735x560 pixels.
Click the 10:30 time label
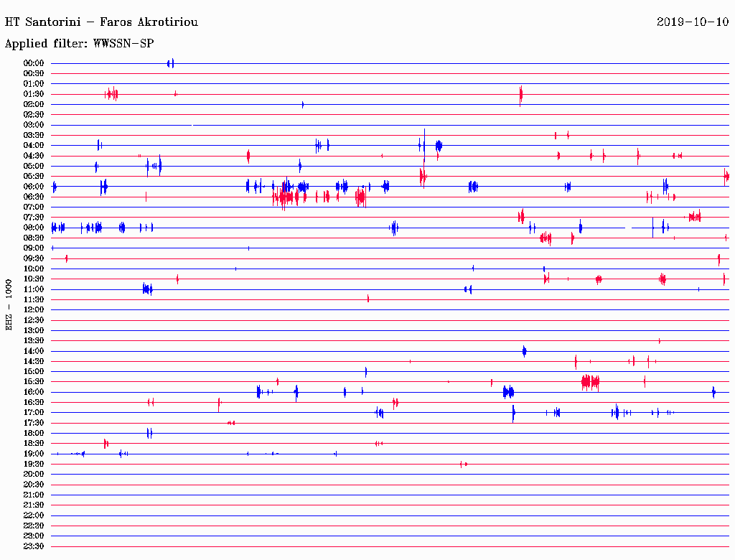coord(34,279)
